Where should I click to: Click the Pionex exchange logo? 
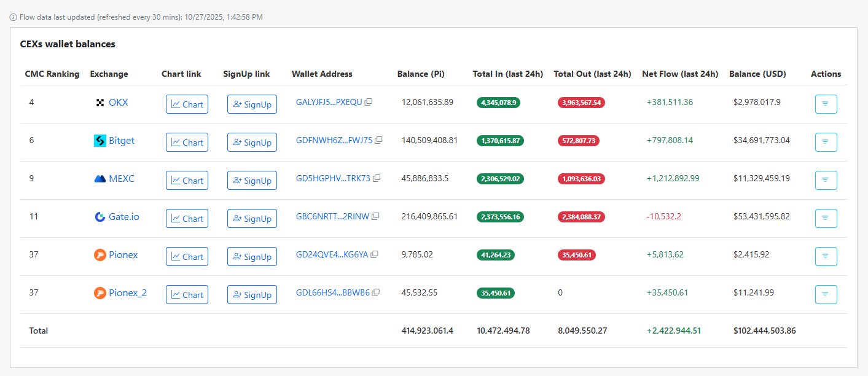tap(100, 255)
